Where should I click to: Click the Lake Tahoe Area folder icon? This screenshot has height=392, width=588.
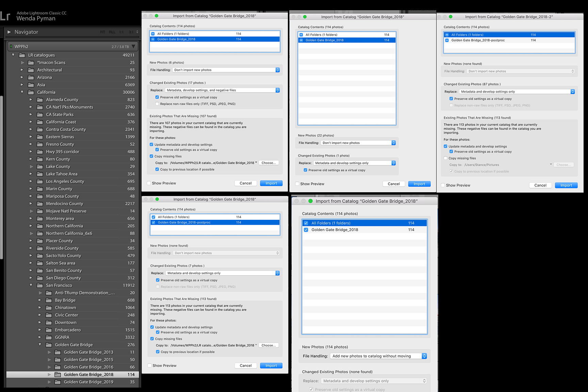pos(40,174)
